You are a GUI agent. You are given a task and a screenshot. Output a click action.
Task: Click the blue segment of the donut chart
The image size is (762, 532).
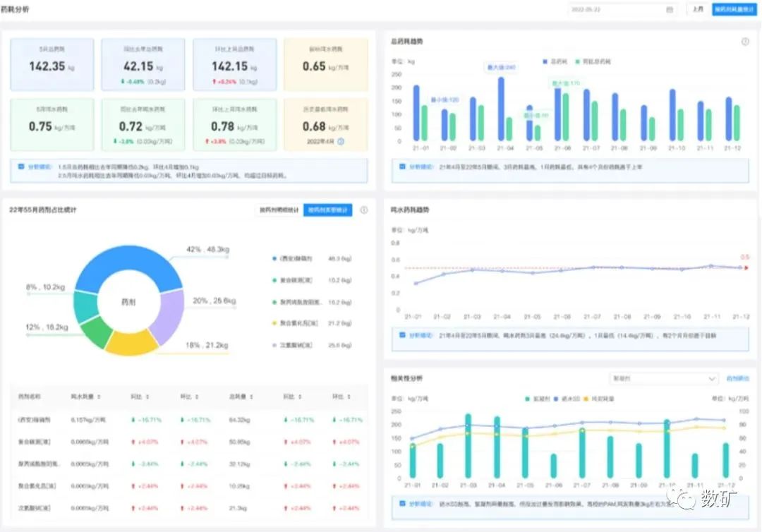120,262
